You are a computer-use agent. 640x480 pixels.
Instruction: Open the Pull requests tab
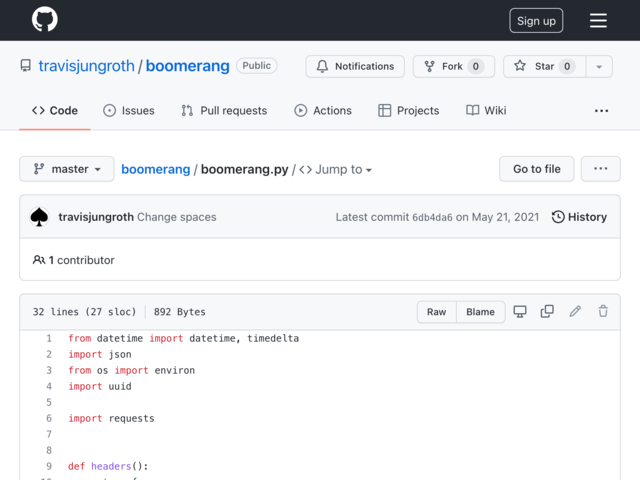[x=224, y=111]
